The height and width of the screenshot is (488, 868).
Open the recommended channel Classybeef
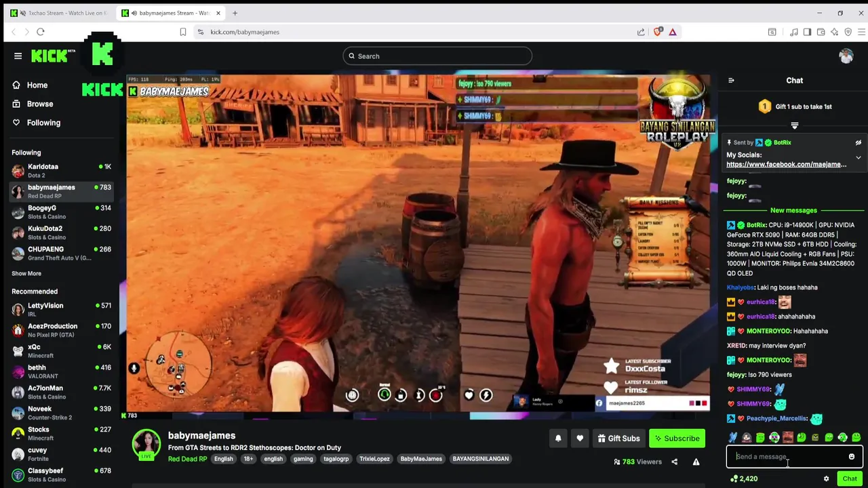(61, 474)
